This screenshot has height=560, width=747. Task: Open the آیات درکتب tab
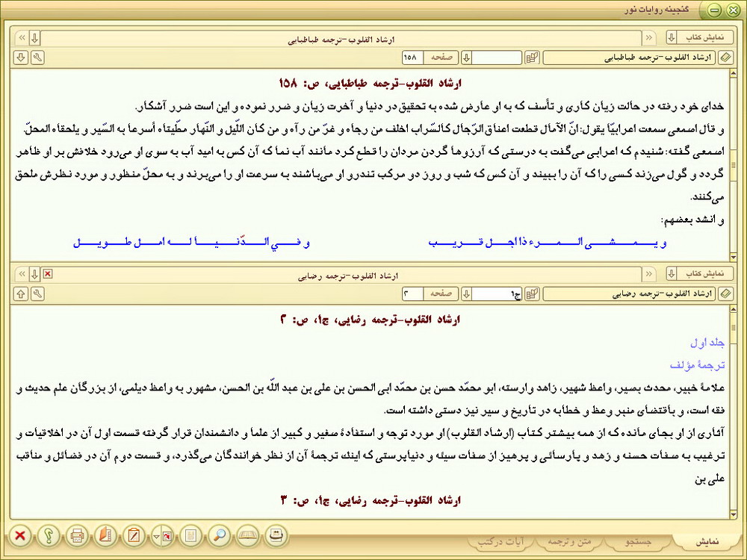tap(500, 542)
